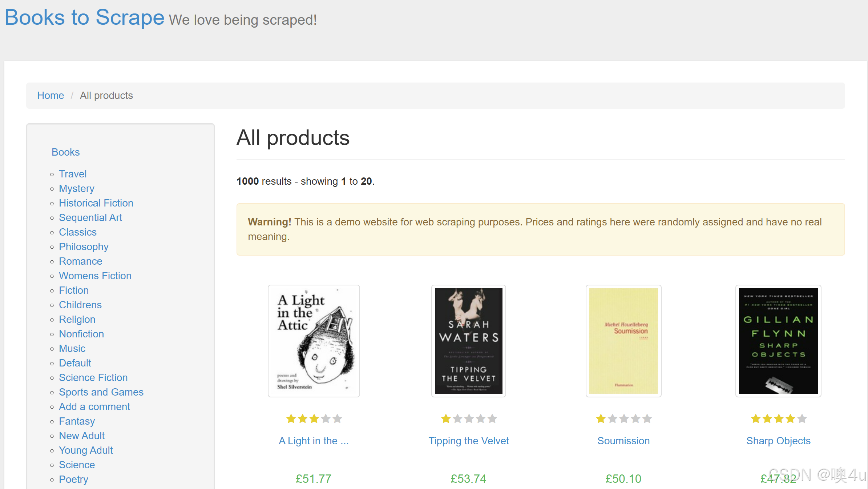Open the 'A Light in the ...' title link
868x489 pixels.
(x=314, y=441)
